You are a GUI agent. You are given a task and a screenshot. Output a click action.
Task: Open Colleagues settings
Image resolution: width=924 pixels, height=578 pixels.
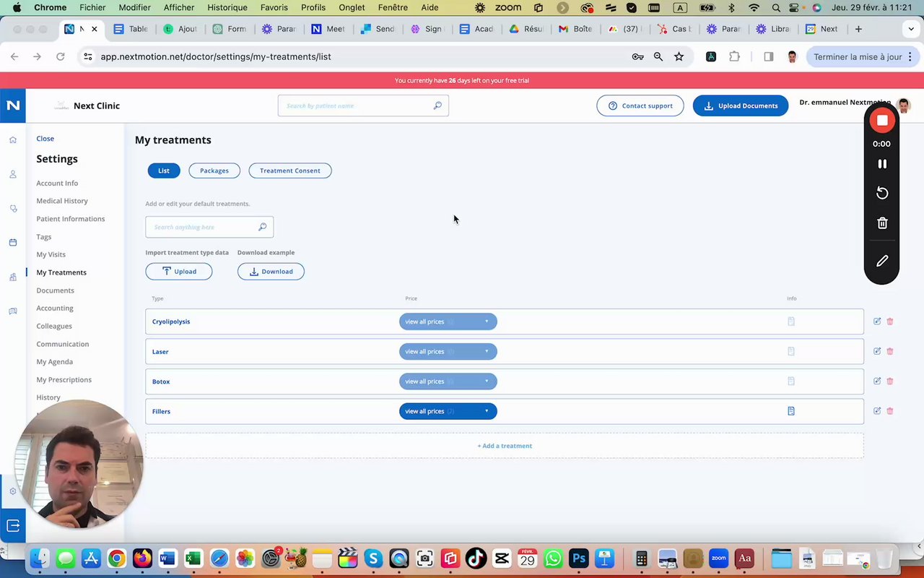pos(54,326)
